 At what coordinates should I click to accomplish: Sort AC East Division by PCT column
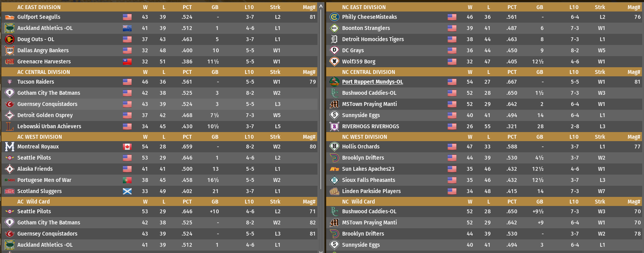[187, 7]
